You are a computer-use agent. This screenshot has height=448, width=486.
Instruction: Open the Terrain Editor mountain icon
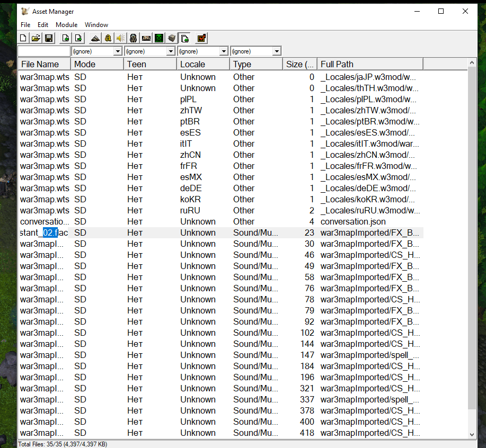(95, 38)
